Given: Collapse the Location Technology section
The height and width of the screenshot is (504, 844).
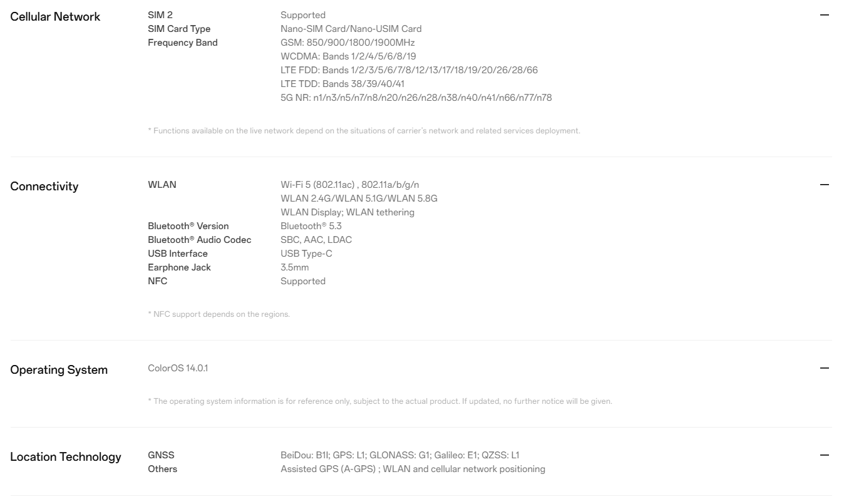Looking at the screenshot, I should point(824,455).
